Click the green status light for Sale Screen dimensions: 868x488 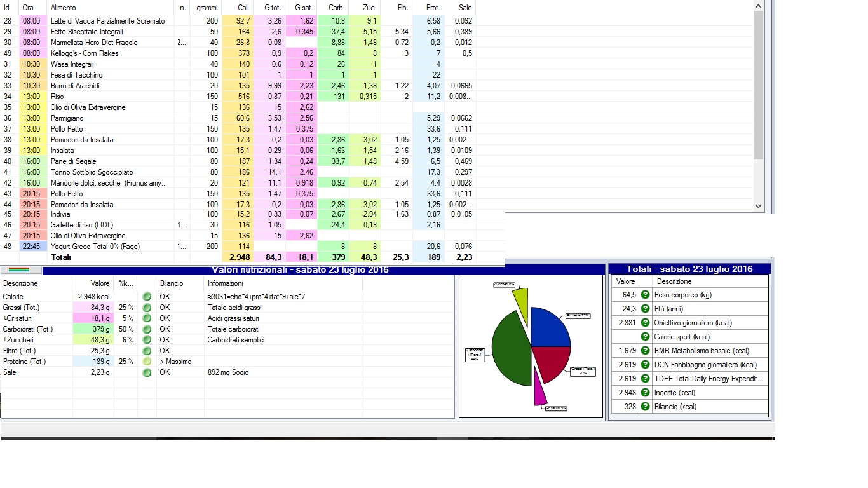pyautogui.click(x=147, y=372)
